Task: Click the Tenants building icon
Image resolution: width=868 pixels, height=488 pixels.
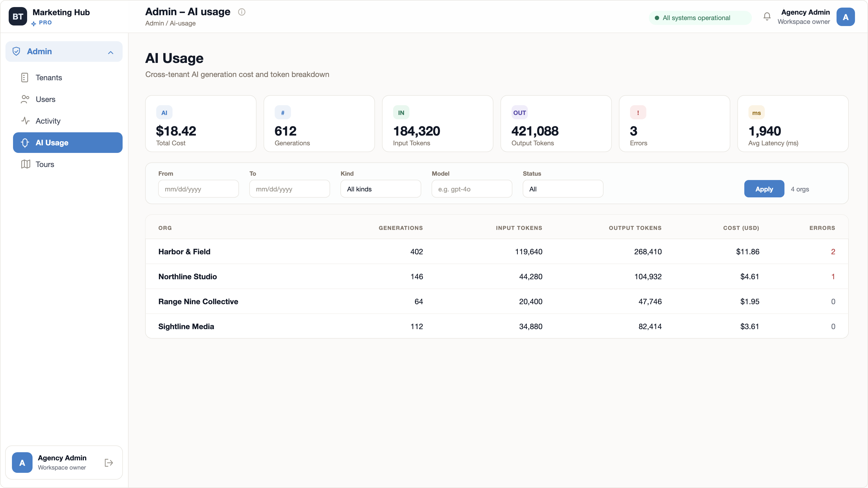Action: 25,78
